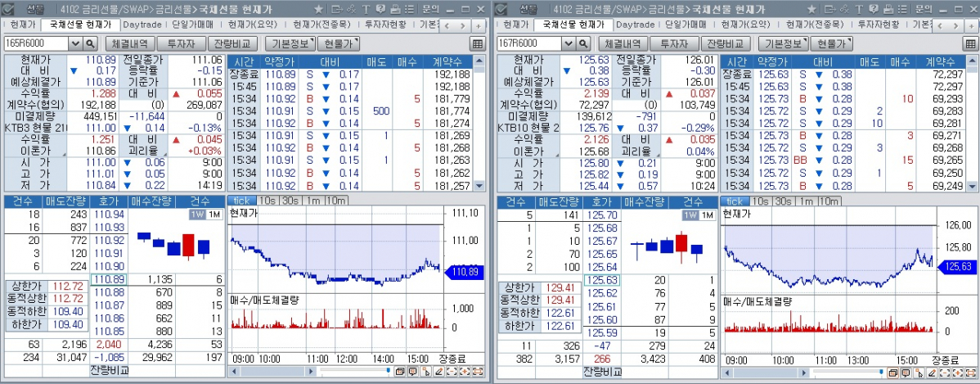Click export icon in 165R6000 window title bar
Viewport: 980px width, 384px height.
pos(338,9)
